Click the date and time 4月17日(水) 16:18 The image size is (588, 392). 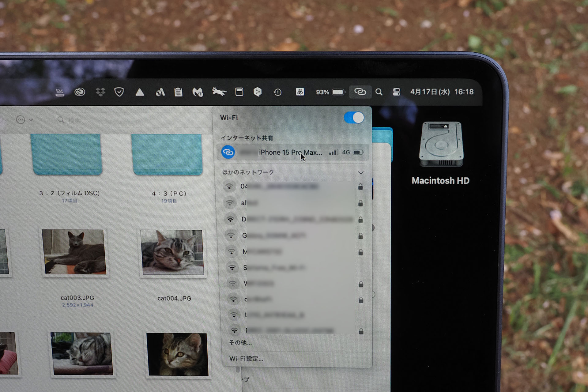(442, 92)
